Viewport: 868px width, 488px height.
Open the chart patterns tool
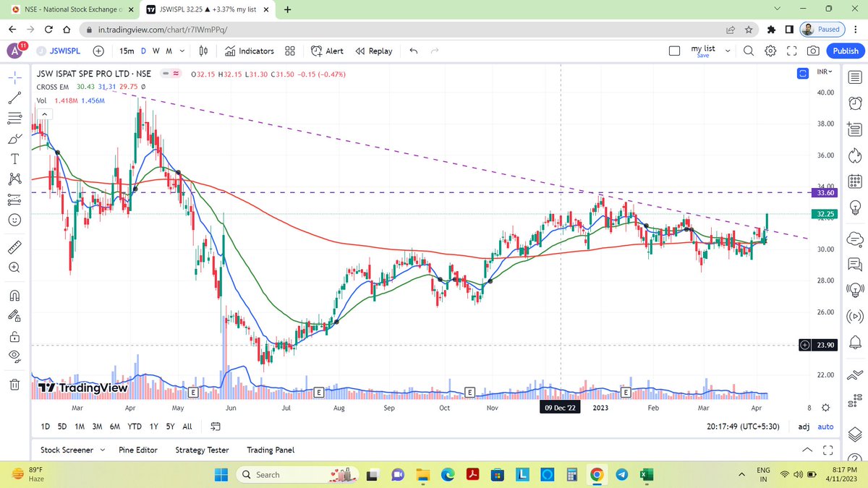[14, 179]
